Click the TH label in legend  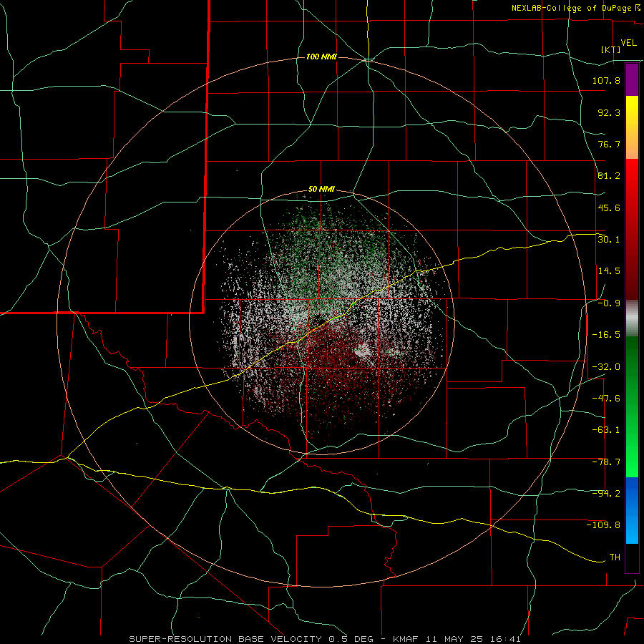tap(615, 557)
